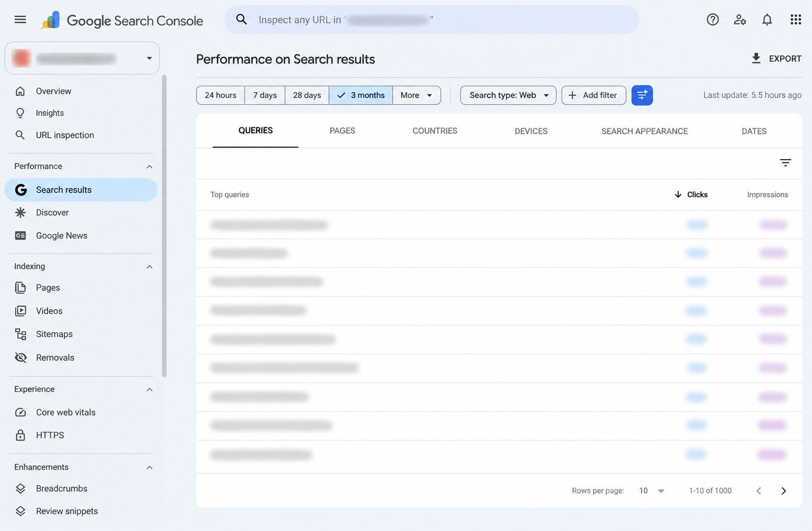Select the 7 days date range
Screen dimensions: 812x531
[265, 95]
